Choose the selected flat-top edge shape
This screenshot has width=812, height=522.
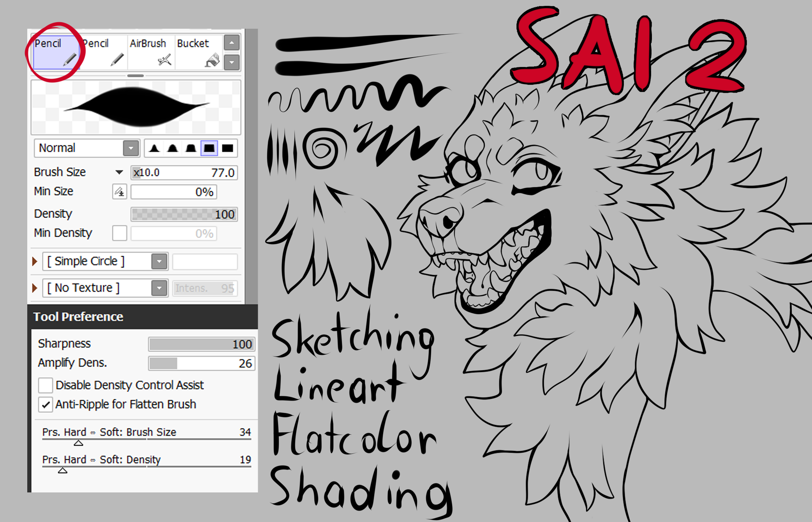209,148
